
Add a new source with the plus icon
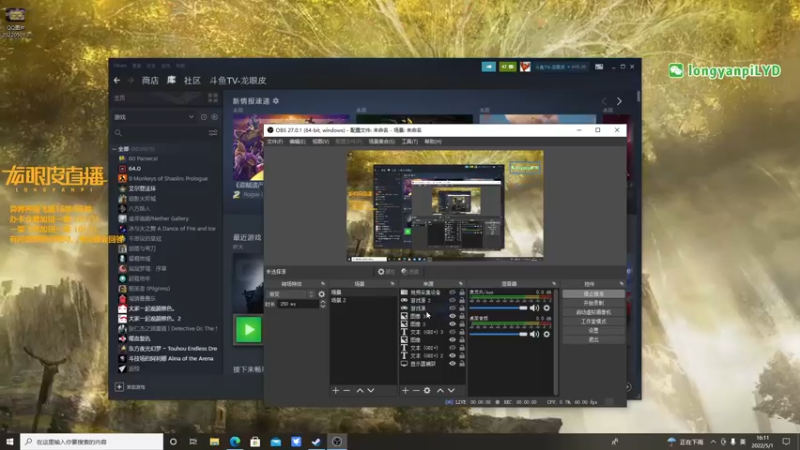pos(405,390)
